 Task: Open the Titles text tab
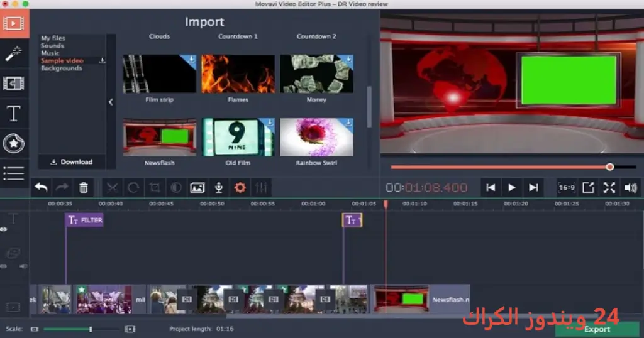coord(14,114)
